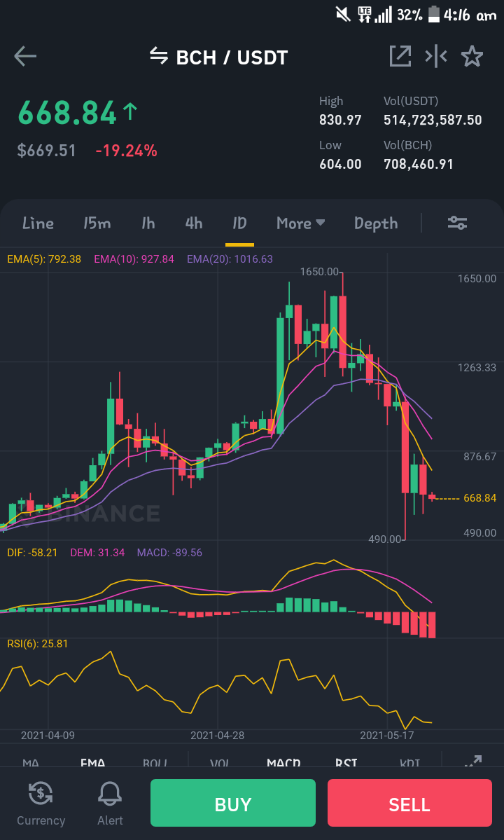
Task: Expand chart to fullscreen arrow icon
Action: tap(473, 762)
